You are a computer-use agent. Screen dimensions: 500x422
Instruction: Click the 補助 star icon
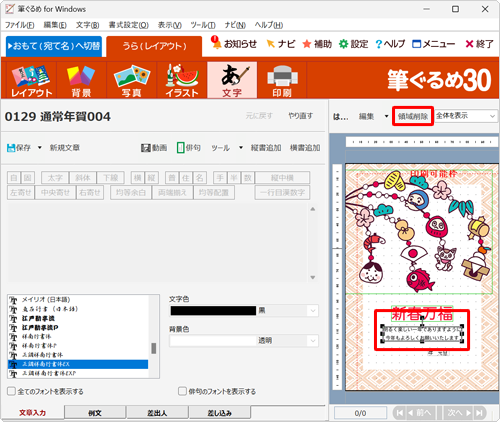tap(307, 44)
